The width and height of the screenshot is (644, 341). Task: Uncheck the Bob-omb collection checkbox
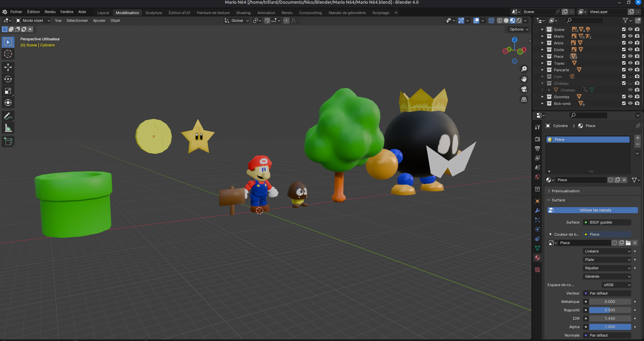[x=624, y=103]
